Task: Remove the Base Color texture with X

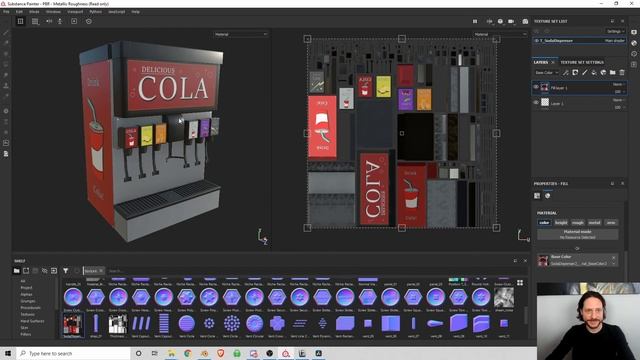Action: 613,257
